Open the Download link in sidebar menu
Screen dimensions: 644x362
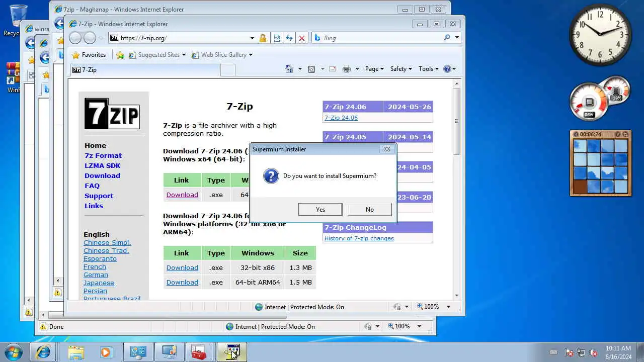pos(102,175)
